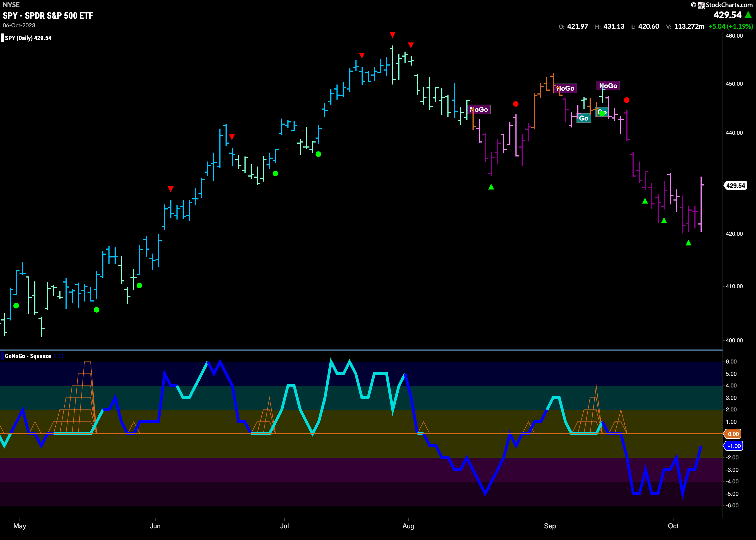Click the orange 0.00 tag on the oscillator axis

coord(733,434)
